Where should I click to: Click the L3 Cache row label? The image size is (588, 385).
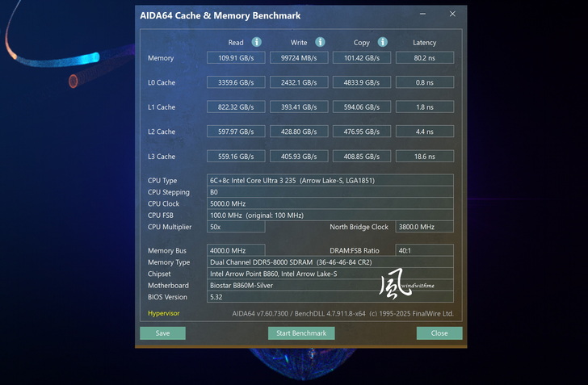162,157
